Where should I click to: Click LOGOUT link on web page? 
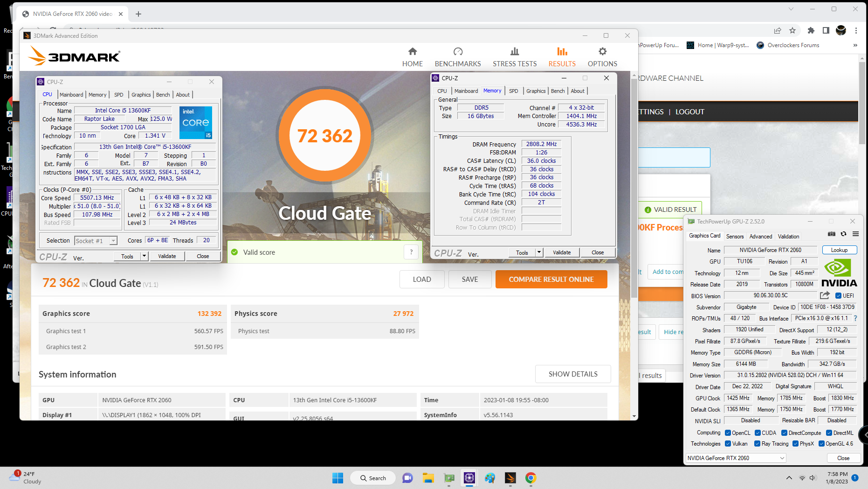tap(689, 112)
